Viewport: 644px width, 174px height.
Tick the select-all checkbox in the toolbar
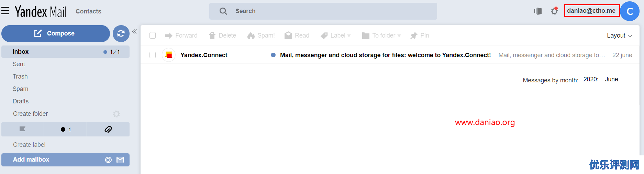pos(153,35)
